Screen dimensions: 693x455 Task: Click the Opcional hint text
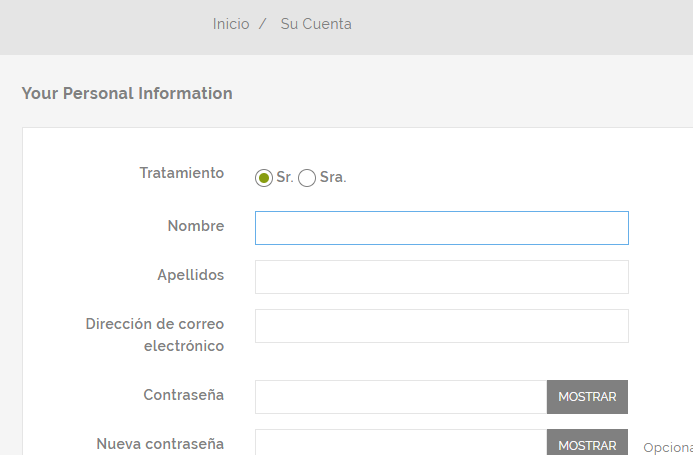668,448
